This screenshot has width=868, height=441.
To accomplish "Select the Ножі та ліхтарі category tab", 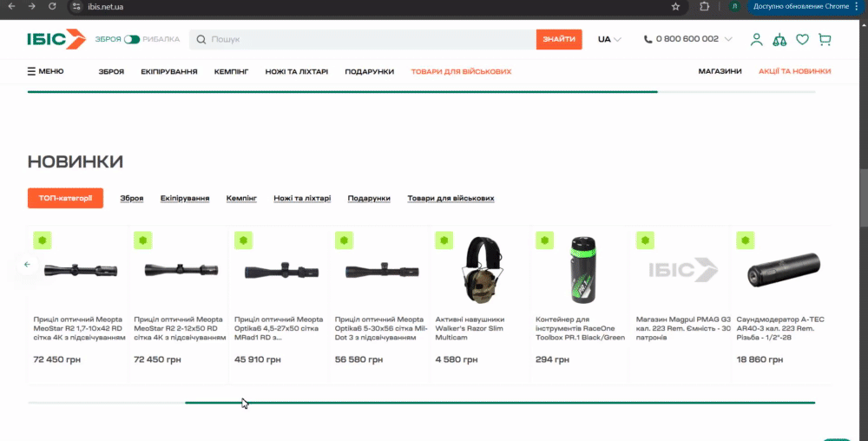I will click(302, 199).
